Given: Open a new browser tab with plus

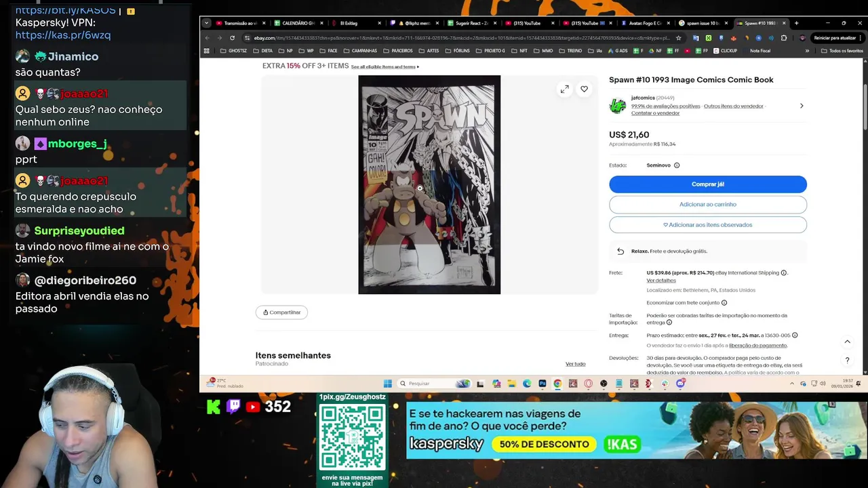Looking at the screenshot, I should point(796,23).
